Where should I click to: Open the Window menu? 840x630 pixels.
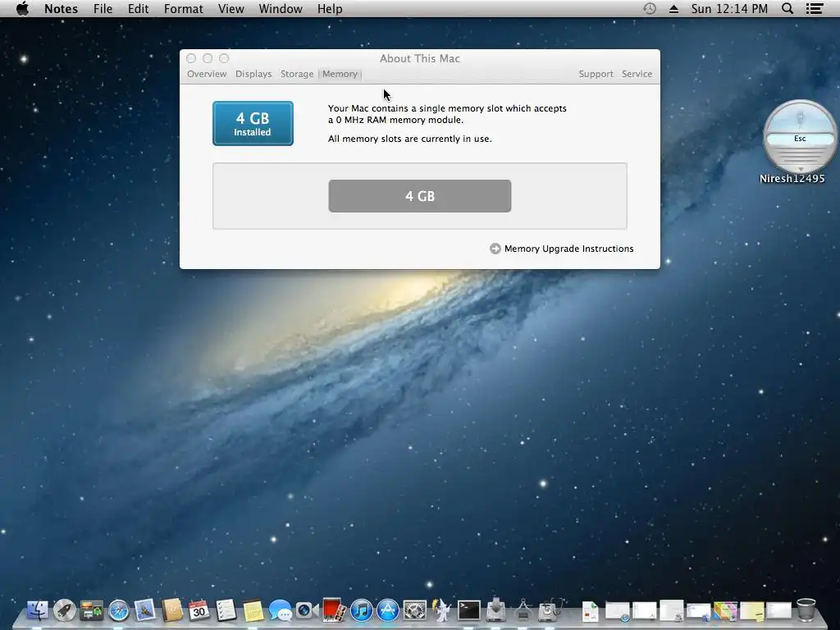281,8
